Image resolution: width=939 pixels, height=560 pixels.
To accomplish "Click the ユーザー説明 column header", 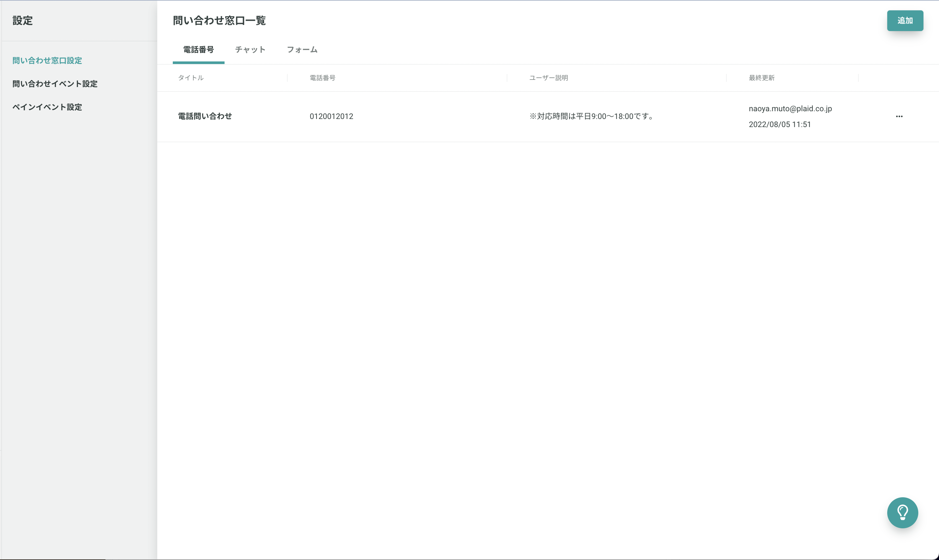I will pyautogui.click(x=548, y=78).
